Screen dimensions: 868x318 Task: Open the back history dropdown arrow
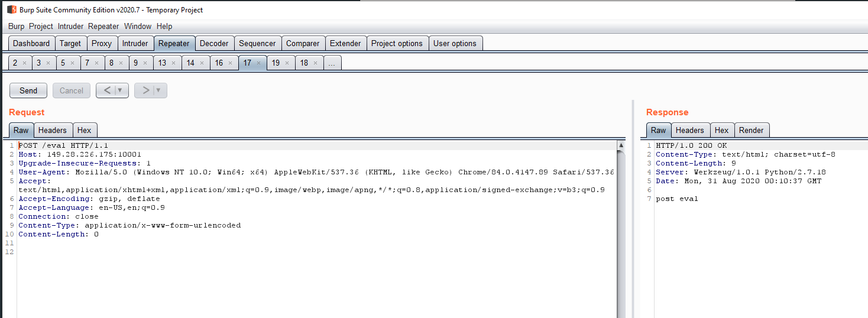[x=121, y=90]
